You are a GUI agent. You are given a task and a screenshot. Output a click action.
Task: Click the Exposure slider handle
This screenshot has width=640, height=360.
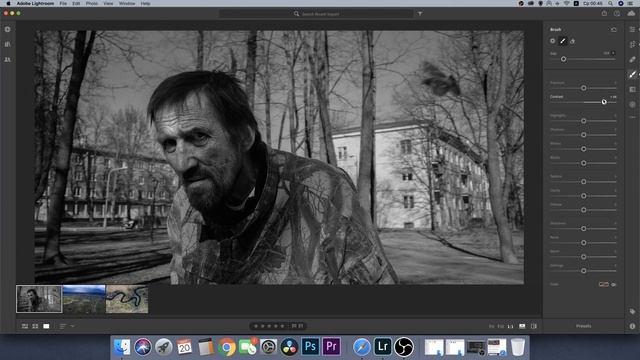click(x=584, y=88)
